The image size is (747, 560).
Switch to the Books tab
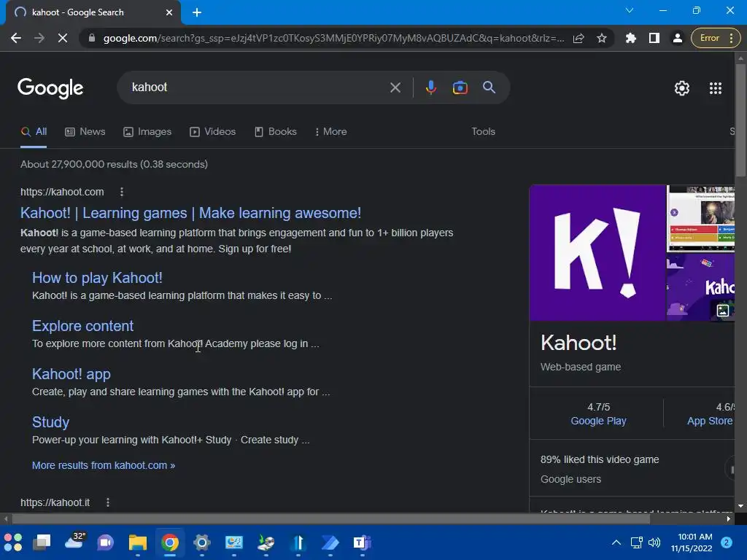[275, 132]
